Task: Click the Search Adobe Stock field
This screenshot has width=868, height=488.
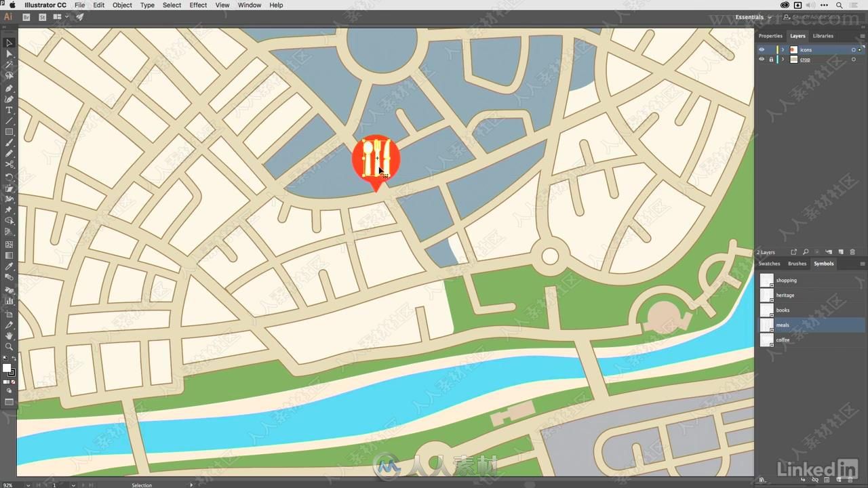Action: click(x=823, y=17)
